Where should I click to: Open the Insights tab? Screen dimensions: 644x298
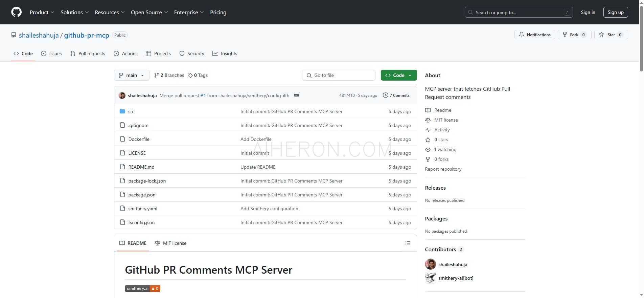point(225,54)
